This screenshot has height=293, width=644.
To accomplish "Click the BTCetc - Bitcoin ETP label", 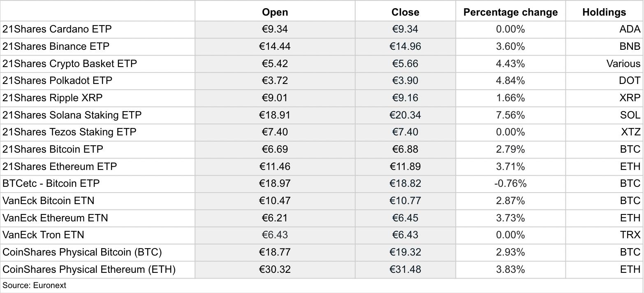I will pos(51,184).
